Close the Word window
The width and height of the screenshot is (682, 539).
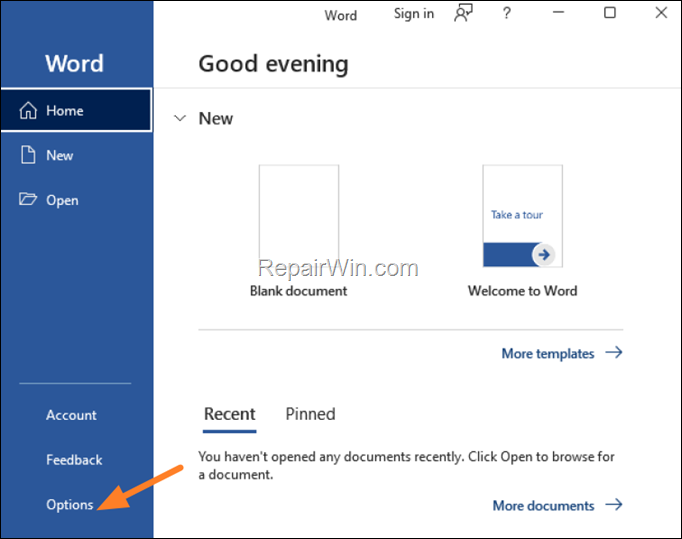click(661, 13)
